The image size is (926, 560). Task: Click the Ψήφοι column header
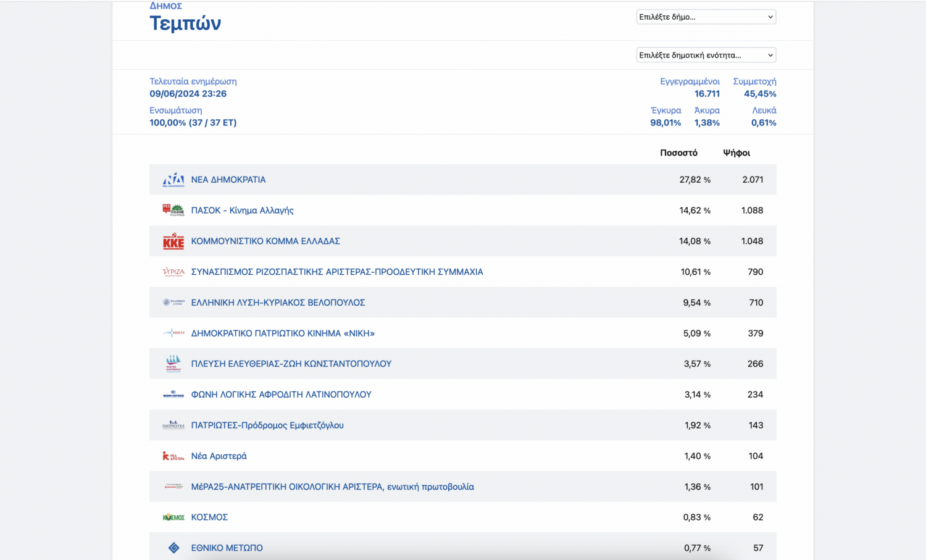pyautogui.click(x=736, y=153)
